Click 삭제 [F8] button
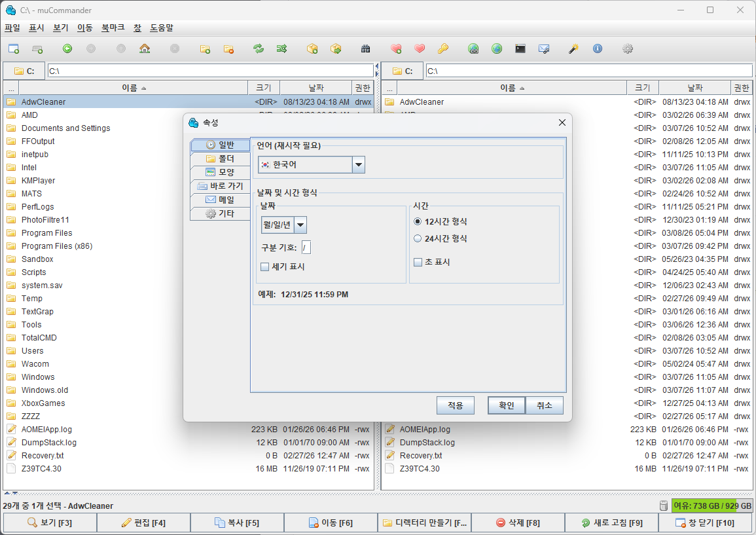 (518, 523)
